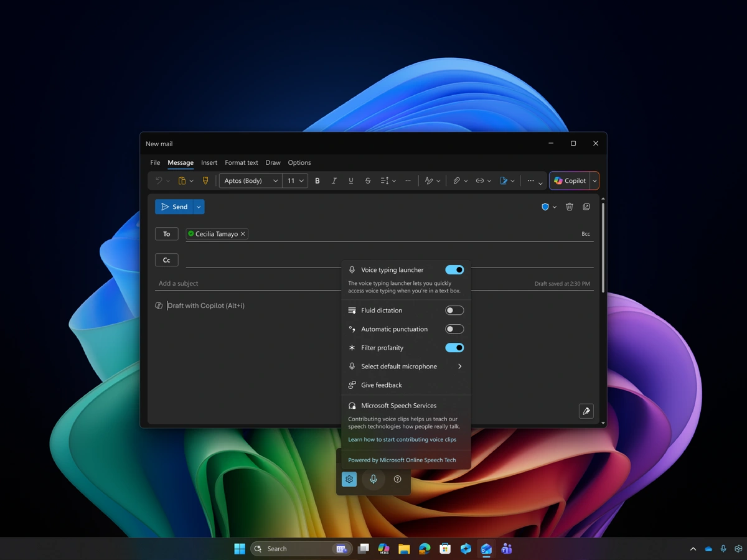Select the Message tab
The width and height of the screenshot is (747, 560).
click(181, 162)
